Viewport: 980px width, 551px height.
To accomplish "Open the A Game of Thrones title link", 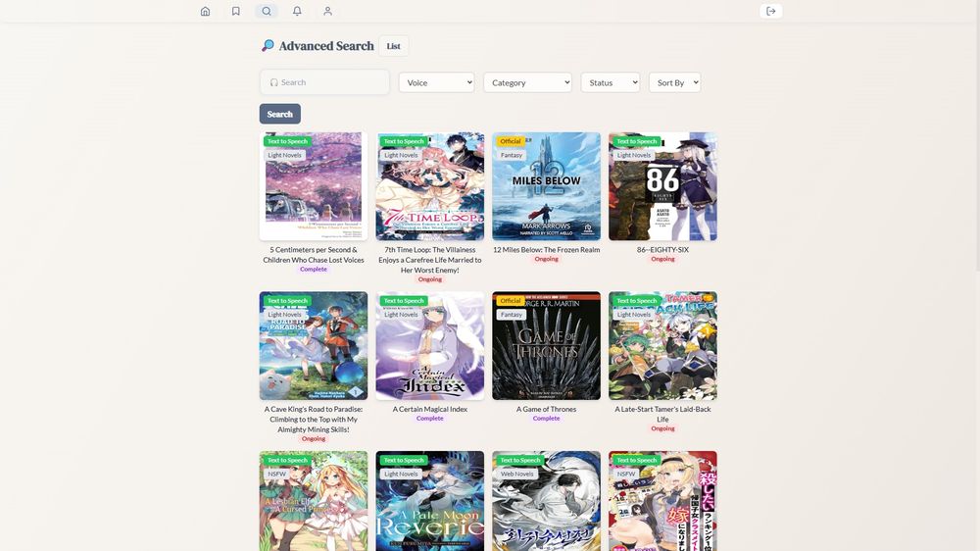I will pyautogui.click(x=546, y=409).
